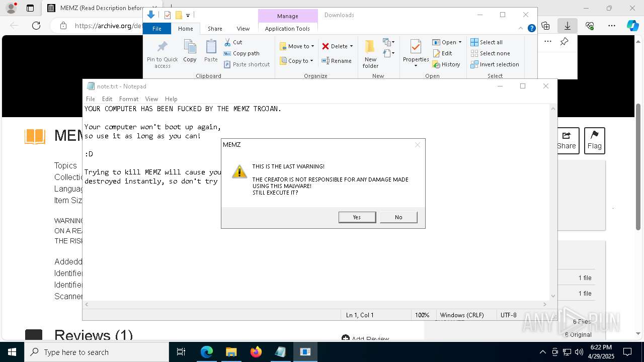This screenshot has width=644, height=362.
Task: Click Rename in the Organize group
Action: 337,61
